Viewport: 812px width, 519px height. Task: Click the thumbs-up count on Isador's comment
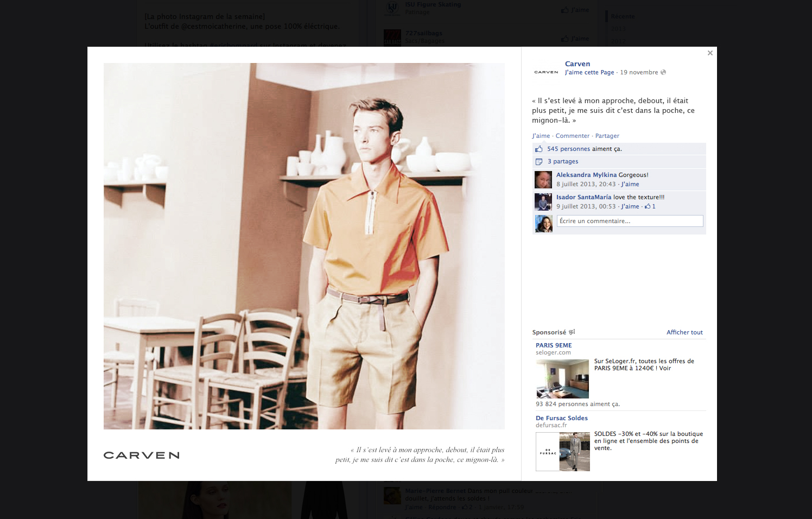(650, 206)
